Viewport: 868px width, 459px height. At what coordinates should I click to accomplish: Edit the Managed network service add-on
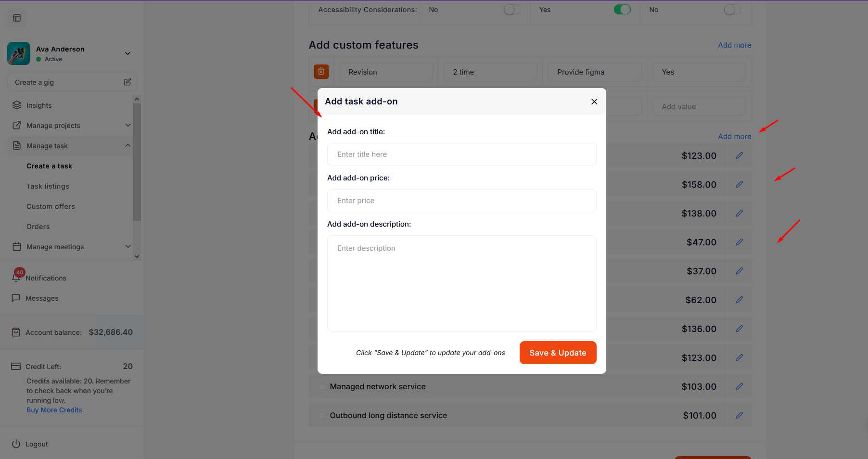(739, 386)
